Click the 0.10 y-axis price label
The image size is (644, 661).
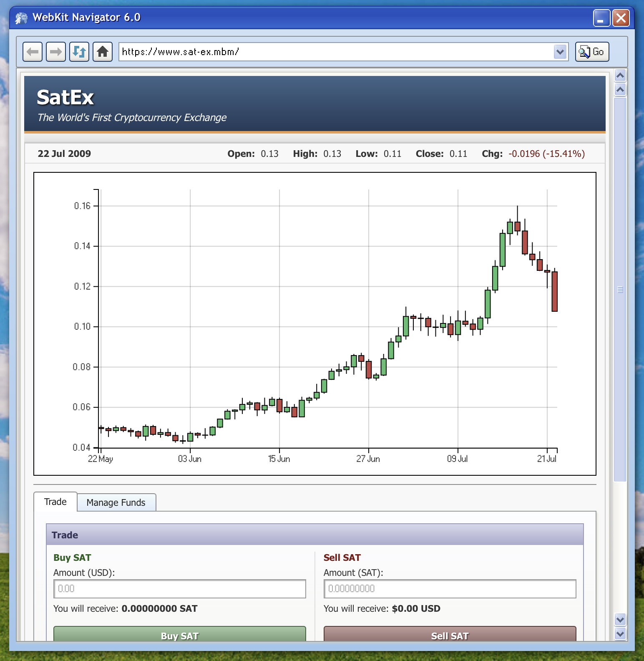pyautogui.click(x=82, y=326)
